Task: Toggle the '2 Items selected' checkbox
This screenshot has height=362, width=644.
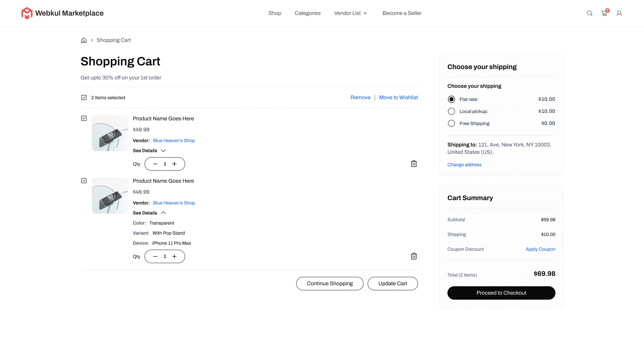Action: point(84,98)
